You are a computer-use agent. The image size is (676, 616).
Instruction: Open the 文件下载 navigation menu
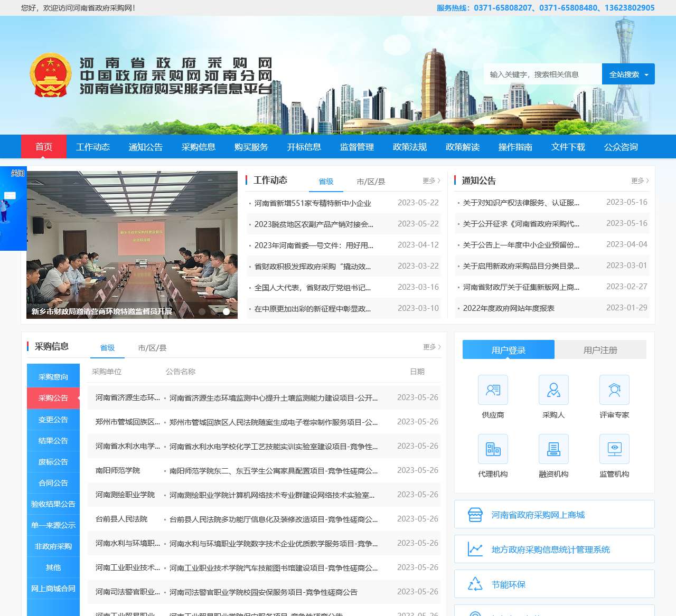coord(568,147)
